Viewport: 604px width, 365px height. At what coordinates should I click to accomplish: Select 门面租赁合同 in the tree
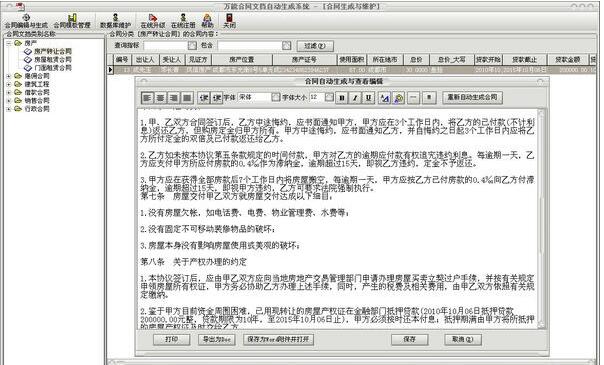[52, 68]
